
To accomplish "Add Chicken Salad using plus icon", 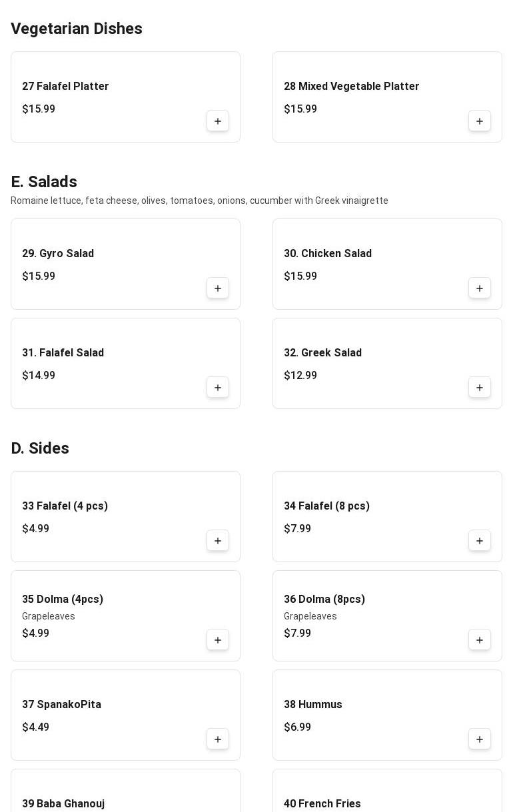I will coord(480,288).
